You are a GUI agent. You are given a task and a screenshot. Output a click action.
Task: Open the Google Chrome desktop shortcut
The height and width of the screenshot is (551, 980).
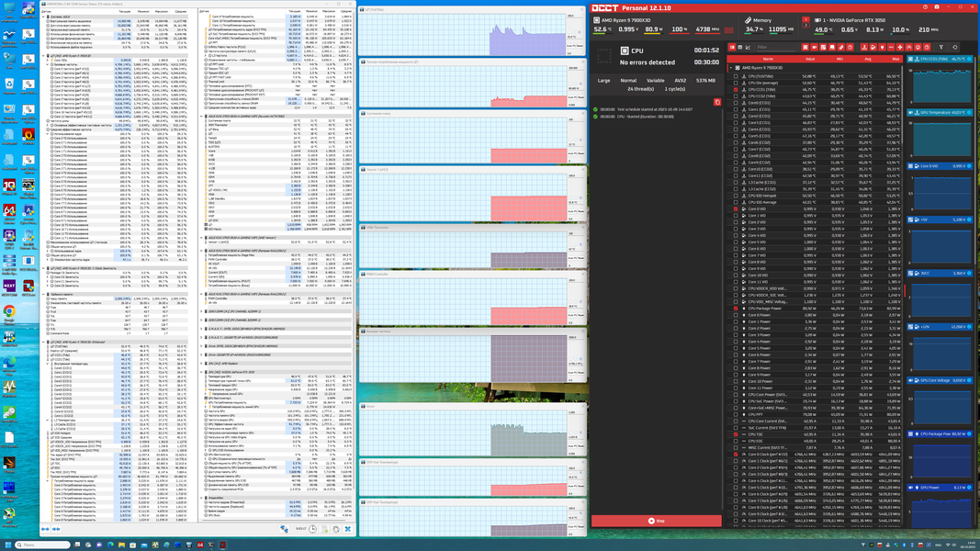coord(9,314)
